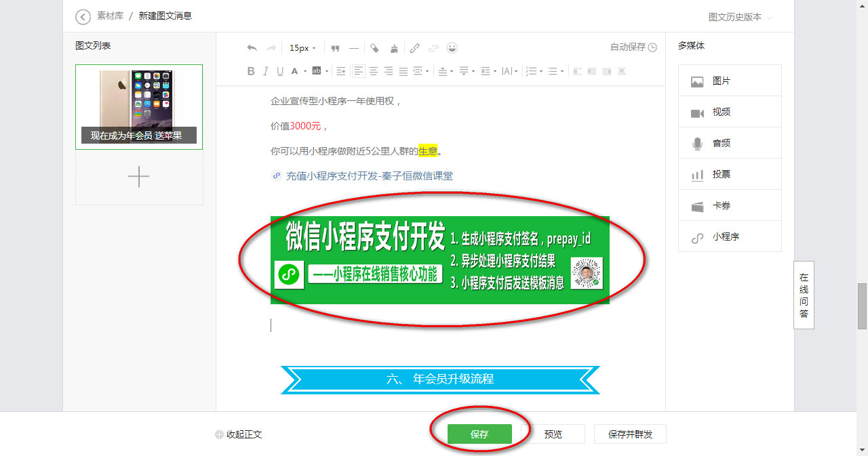Expand the background color dropdown arrow
This screenshot has width=868, height=456.
point(327,71)
